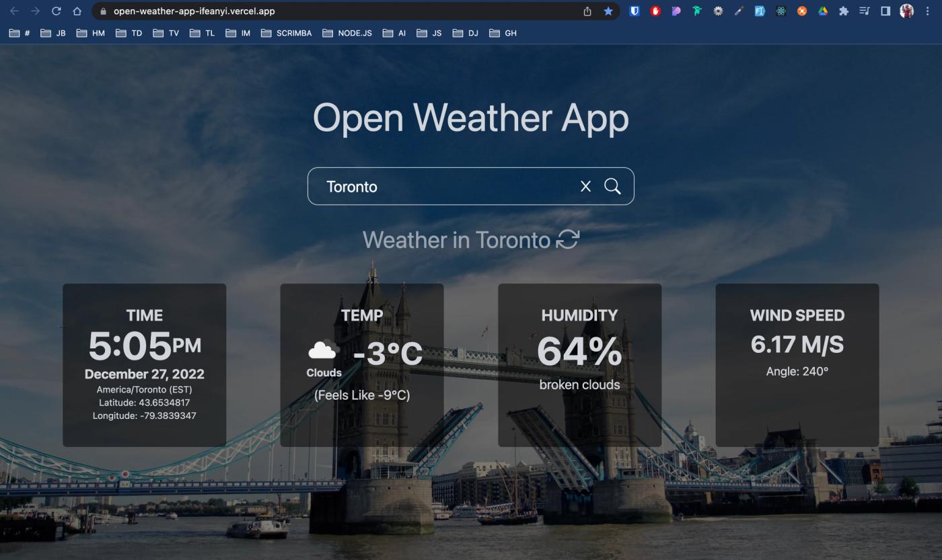Open the DJ bookmarks folder
The image size is (942, 560).
point(466,33)
